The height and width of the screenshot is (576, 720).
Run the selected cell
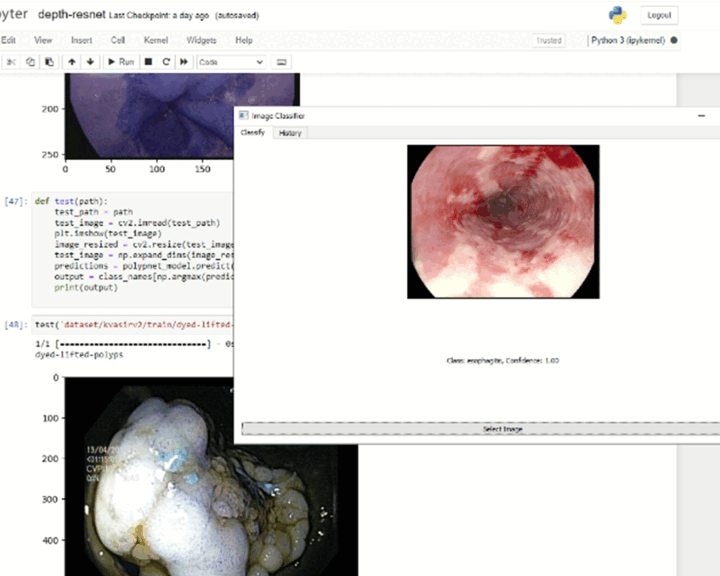pyautogui.click(x=121, y=62)
